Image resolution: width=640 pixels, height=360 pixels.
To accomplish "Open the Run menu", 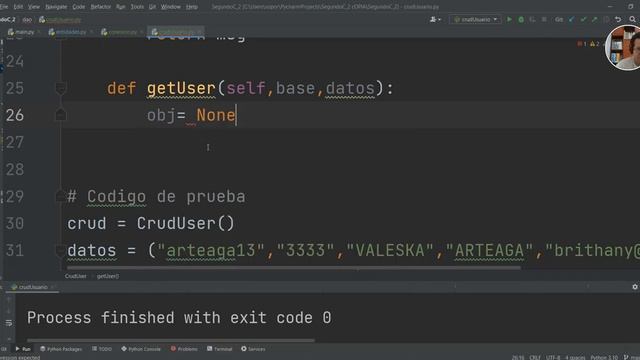I will click(x=121, y=7).
